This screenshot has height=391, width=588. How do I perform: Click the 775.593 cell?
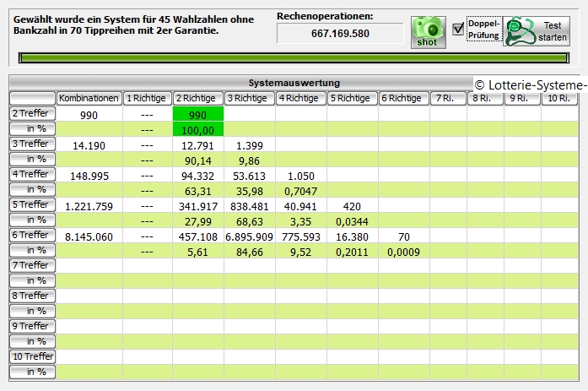301,236
